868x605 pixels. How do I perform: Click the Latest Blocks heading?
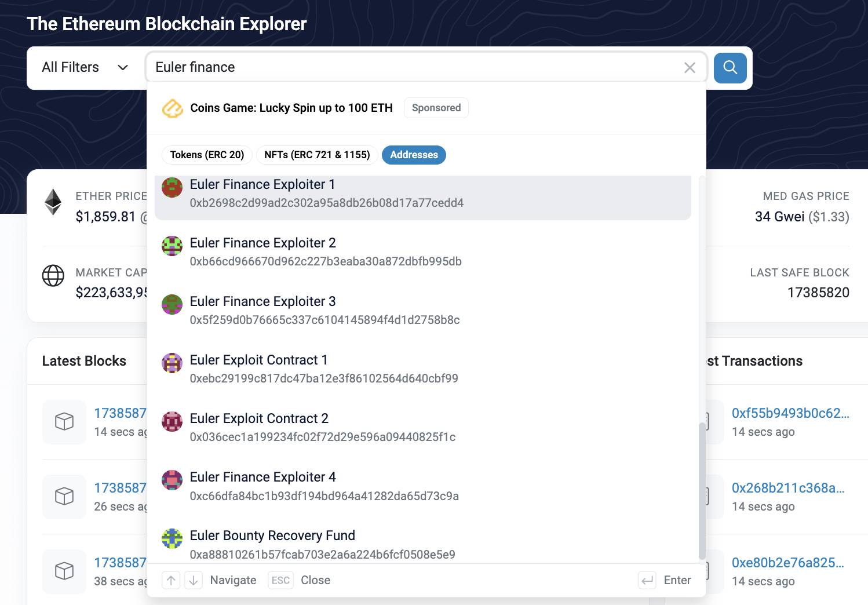click(84, 361)
